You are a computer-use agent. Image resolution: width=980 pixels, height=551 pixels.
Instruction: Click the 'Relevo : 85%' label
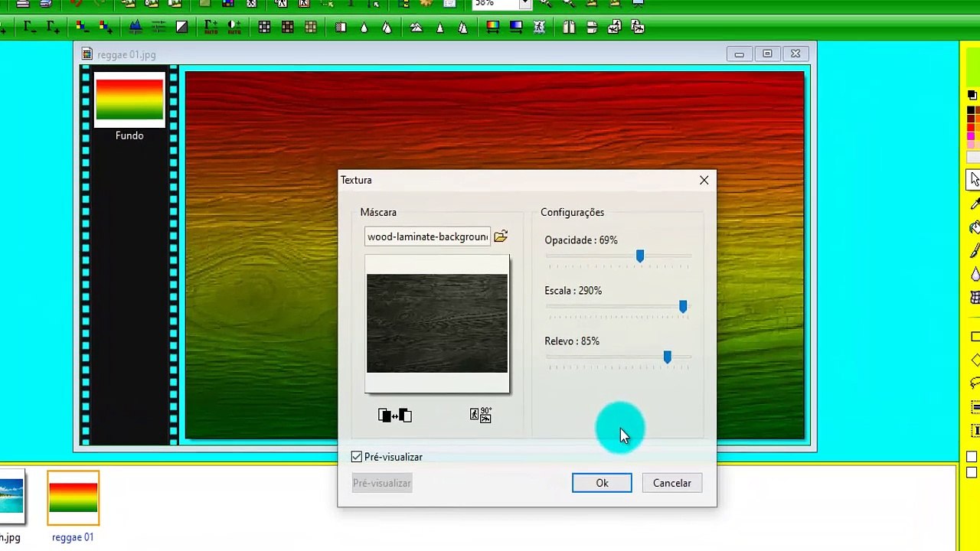click(x=572, y=341)
